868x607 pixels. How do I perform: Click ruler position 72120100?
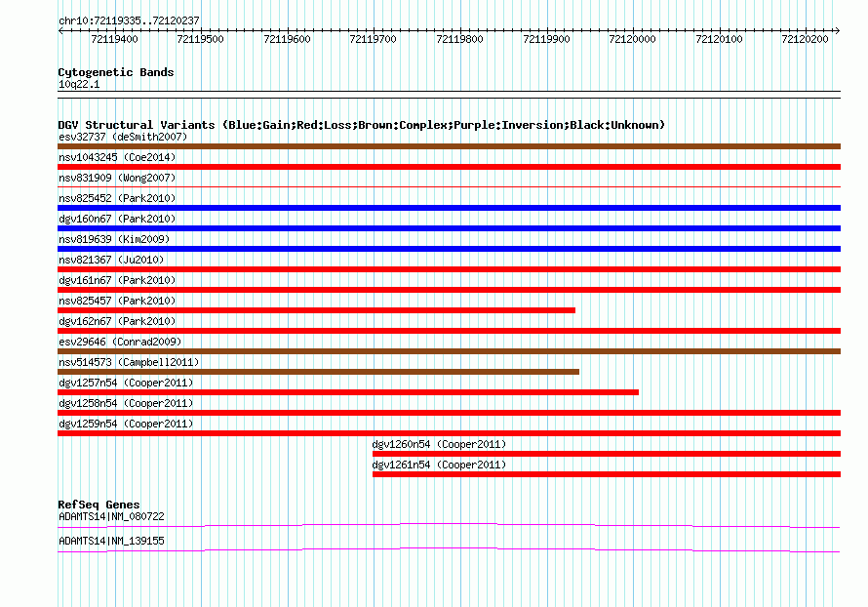[719, 39]
